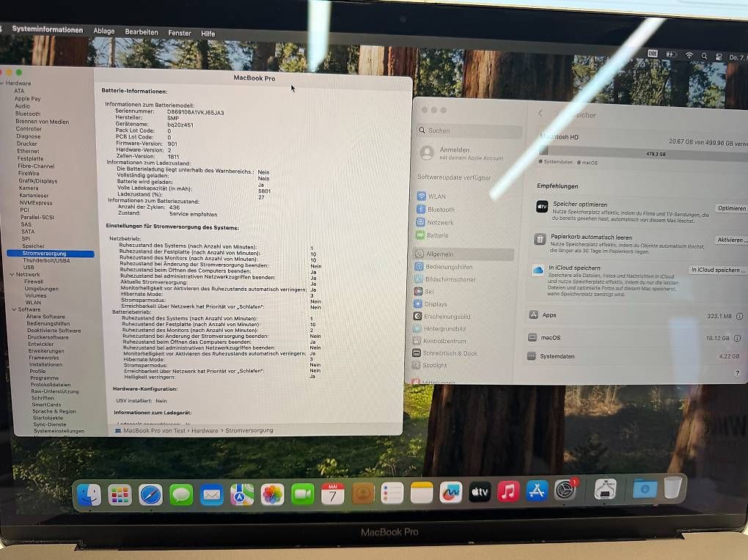Open Mail app in the Dock
Viewport: 748px width, 560px height.
(212, 495)
